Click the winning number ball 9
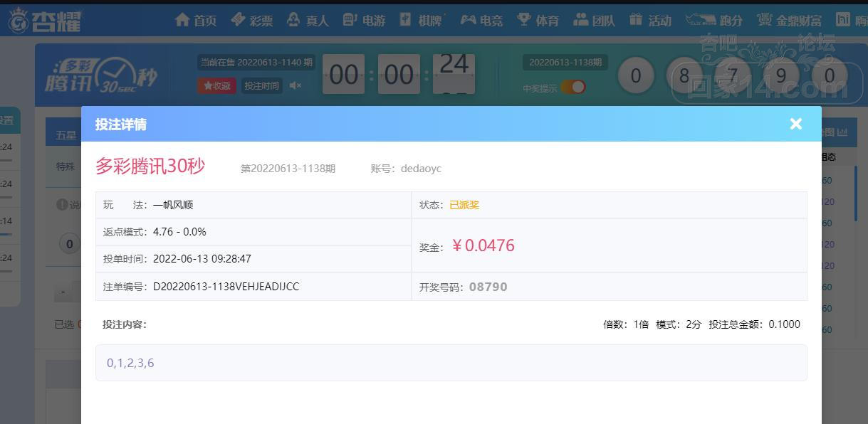This screenshot has width=868, height=424. coord(781,75)
